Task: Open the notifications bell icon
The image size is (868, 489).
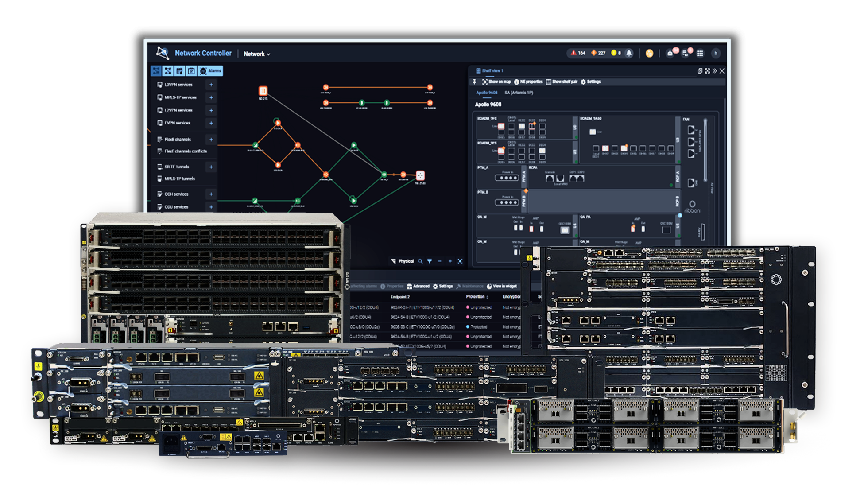Action: (x=629, y=53)
